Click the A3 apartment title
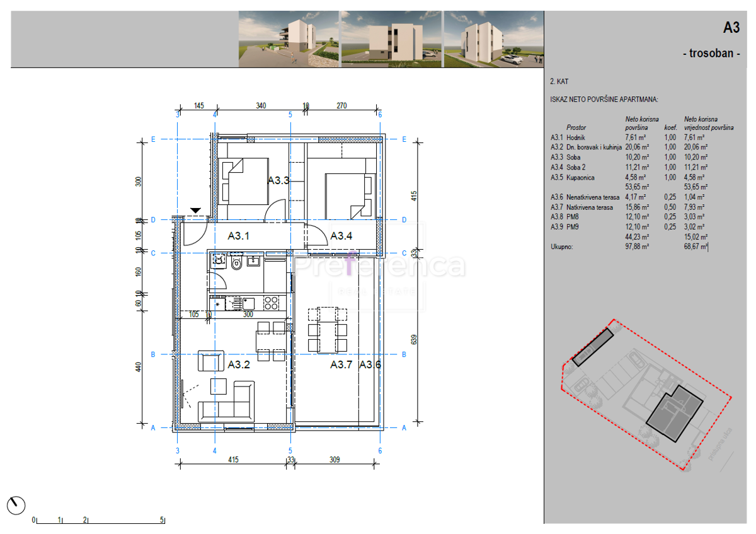Screen dimensions: 756x534 (731, 28)
